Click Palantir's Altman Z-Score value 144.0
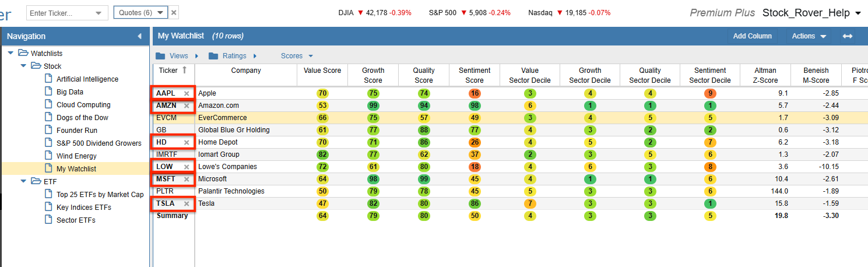 coord(779,191)
